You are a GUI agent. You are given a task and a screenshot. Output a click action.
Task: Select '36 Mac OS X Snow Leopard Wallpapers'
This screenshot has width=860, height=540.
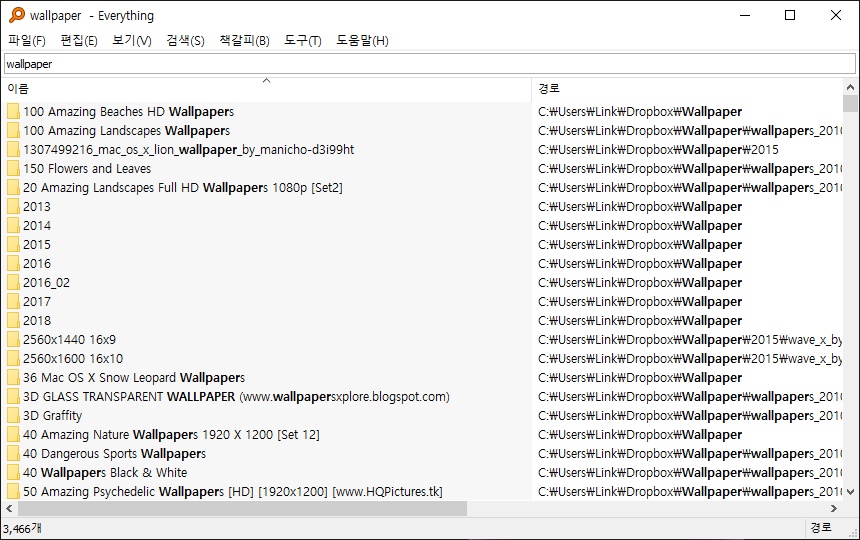134,378
